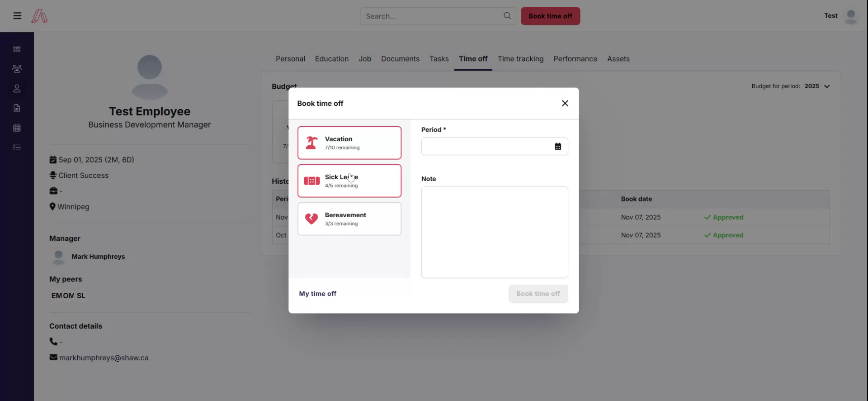Click the app logo in the header
This screenshot has height=401, width=868.
click(39, 16)
